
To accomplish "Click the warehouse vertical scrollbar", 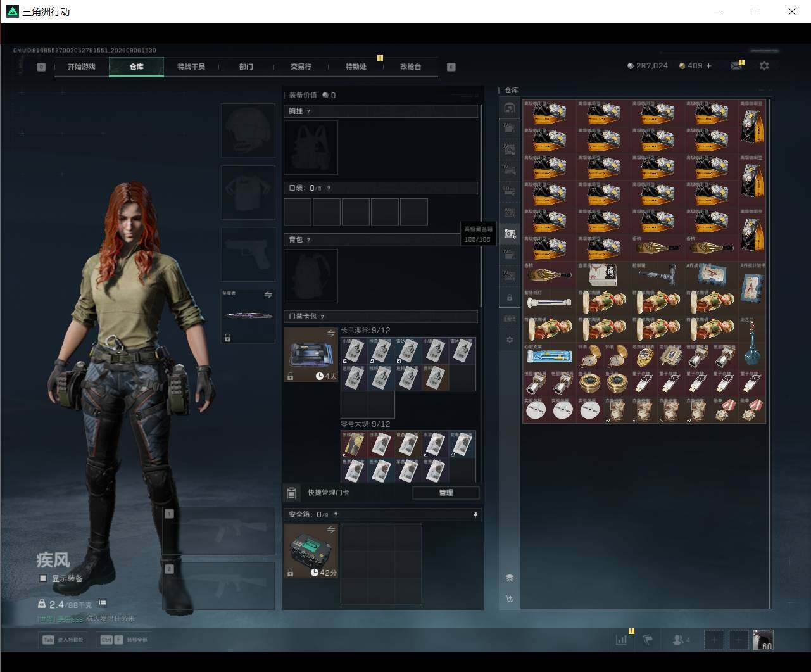I will pos(770,353).
